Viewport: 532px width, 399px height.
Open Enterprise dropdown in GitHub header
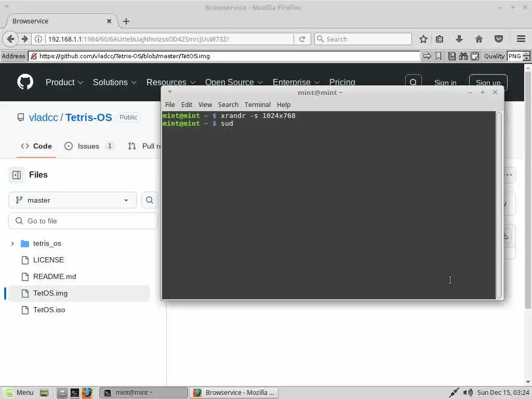296,83
